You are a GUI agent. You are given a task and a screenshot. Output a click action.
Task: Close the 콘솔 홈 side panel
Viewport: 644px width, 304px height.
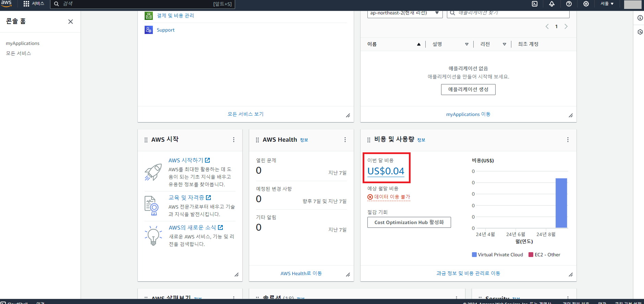[71, 22]
